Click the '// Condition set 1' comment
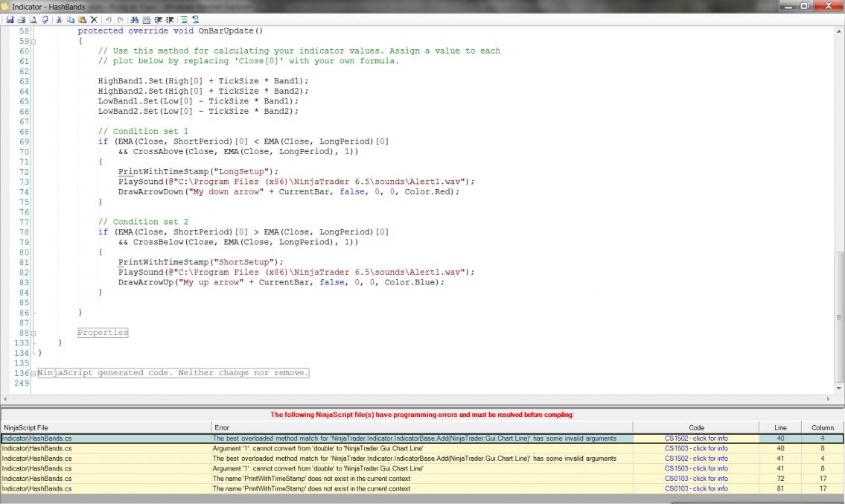Image resolution: width=845 pixels, height=504 pixels. [x=143, y=131]
